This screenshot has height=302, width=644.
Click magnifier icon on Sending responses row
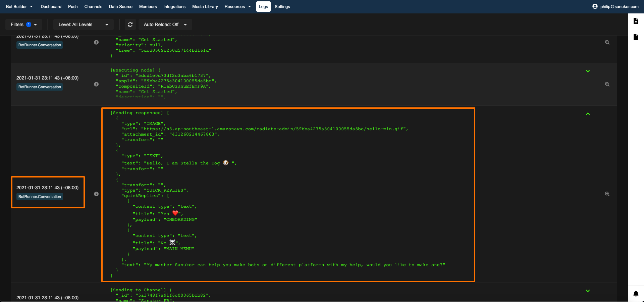(x=607, y=194)
